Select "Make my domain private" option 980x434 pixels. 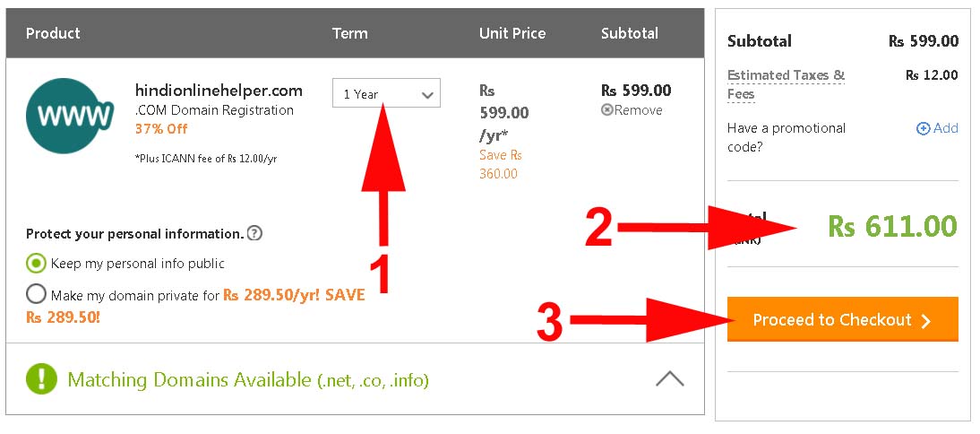coord(36,294)
